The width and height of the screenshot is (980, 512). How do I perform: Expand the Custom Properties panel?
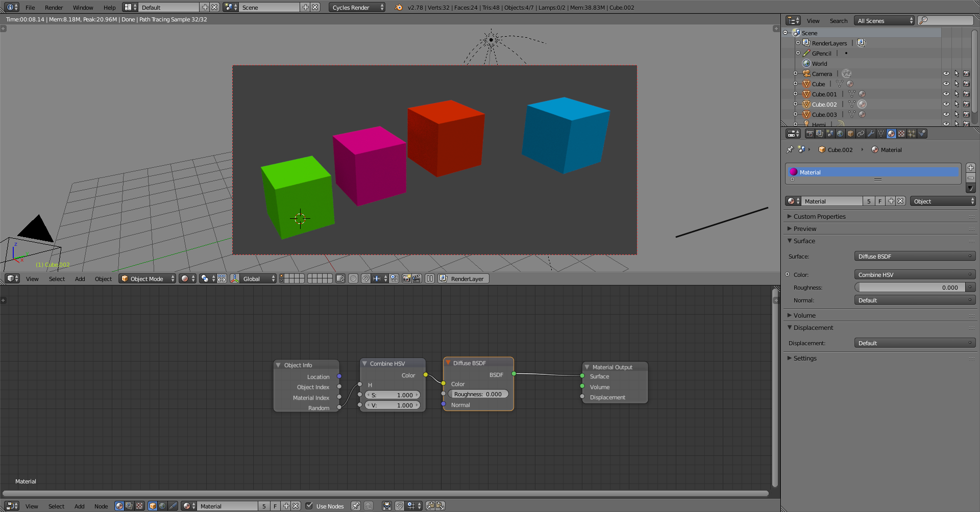tap(819, 216)
